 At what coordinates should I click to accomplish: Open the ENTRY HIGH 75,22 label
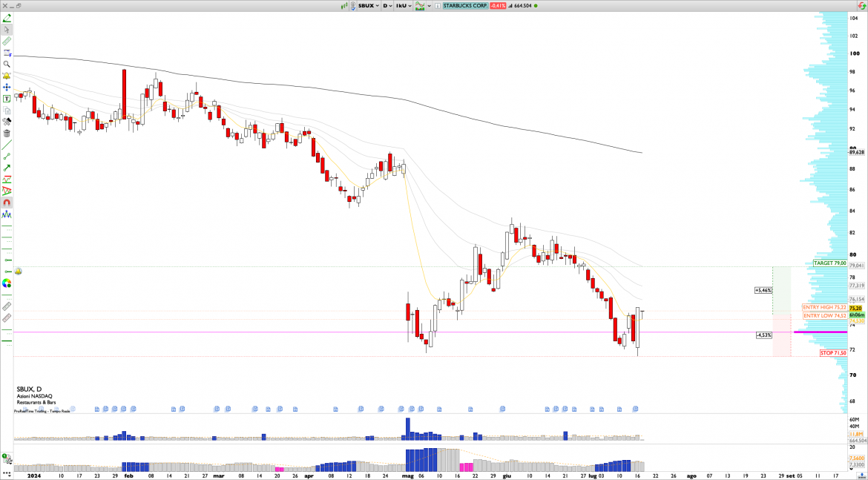coord(824,307)
